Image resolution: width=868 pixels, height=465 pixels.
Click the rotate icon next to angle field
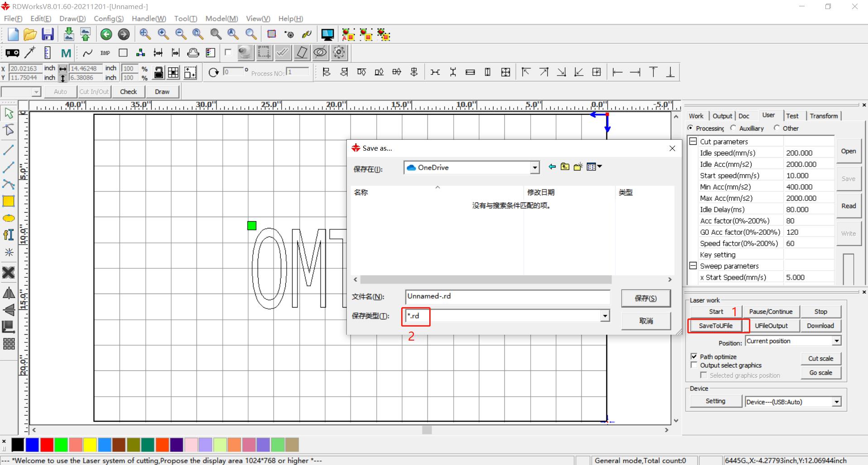point(214,72)
